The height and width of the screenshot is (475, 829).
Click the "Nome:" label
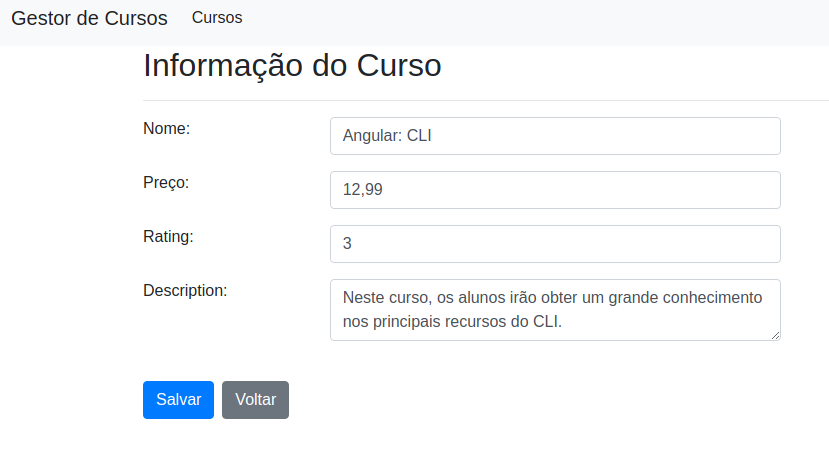[x=167, y=129]
